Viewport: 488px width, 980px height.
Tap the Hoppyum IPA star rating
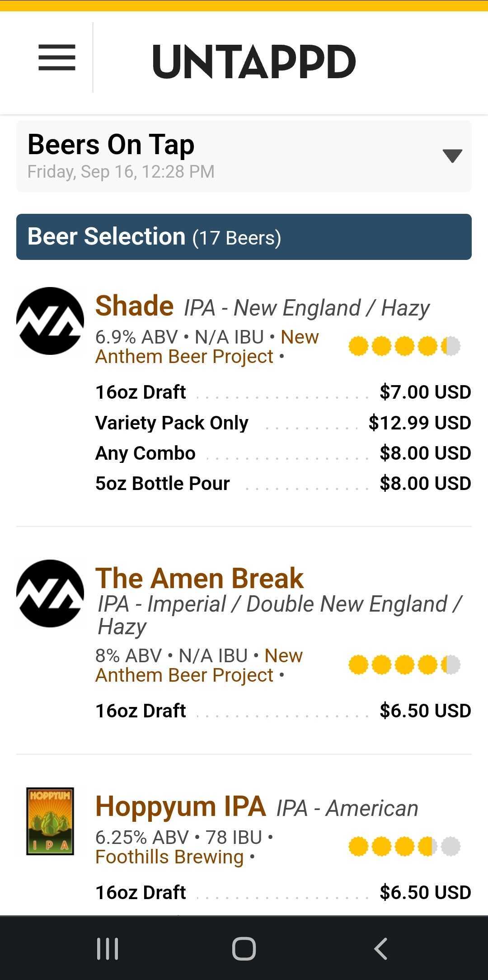(x=404, y=847)
